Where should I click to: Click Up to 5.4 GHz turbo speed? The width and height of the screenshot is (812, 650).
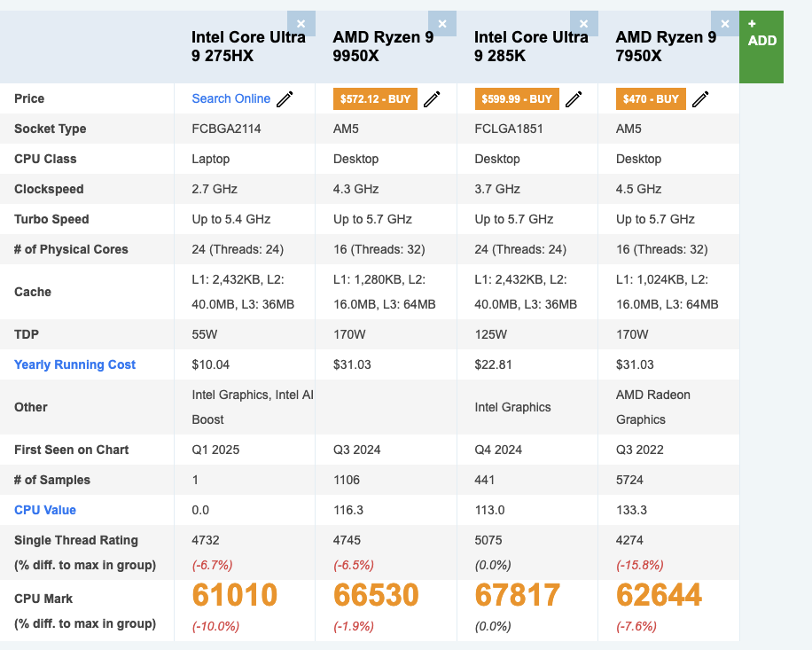[x=231, y=219]
